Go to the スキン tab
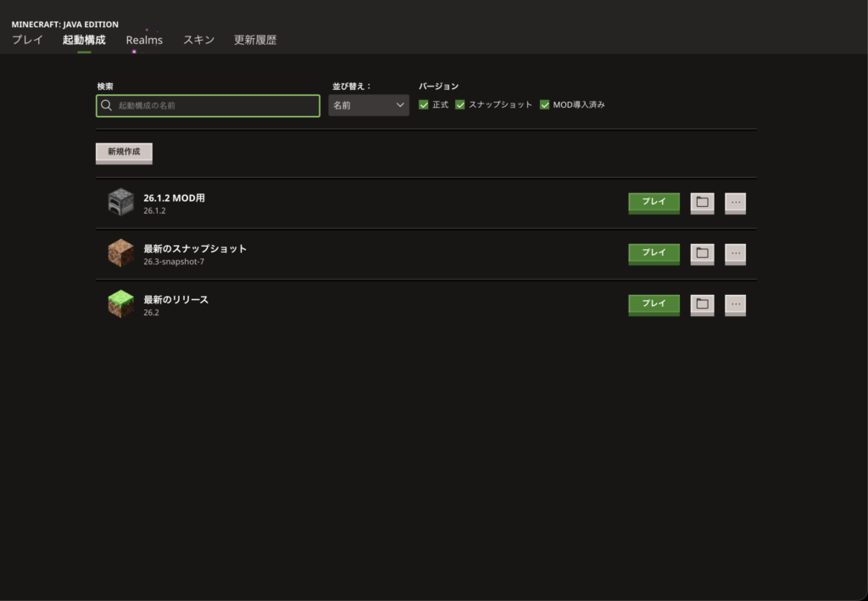Screen dimensions: 868x601 pos(198,40)
